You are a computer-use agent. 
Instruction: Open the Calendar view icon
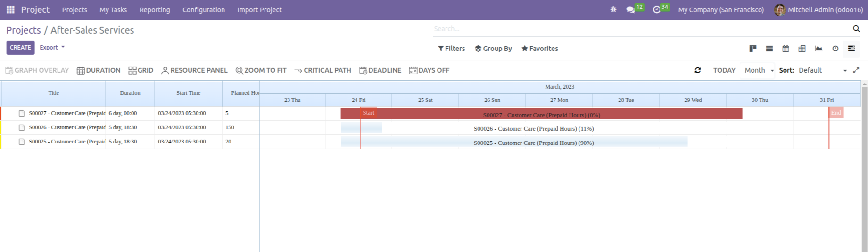click(785, 49)
